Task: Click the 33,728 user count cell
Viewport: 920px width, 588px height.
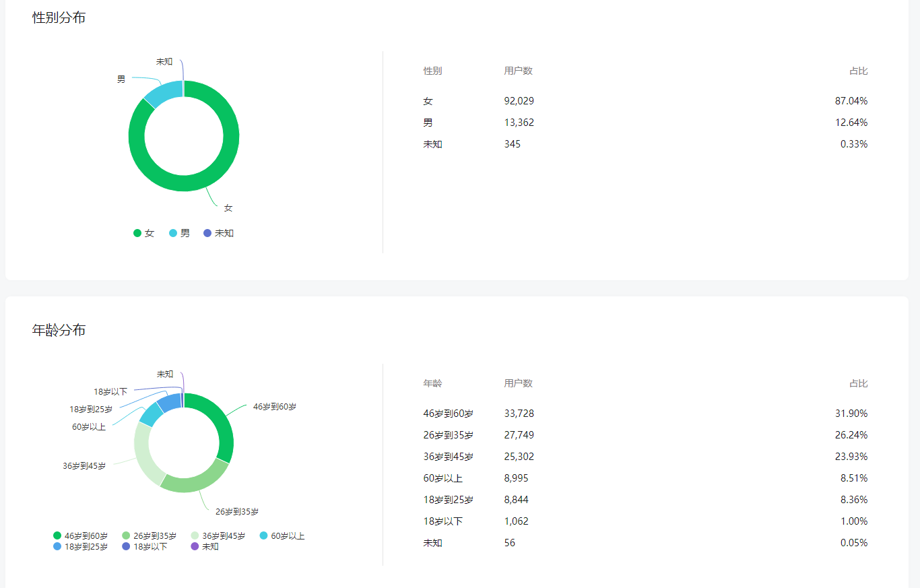Action: tap(519, 414)
